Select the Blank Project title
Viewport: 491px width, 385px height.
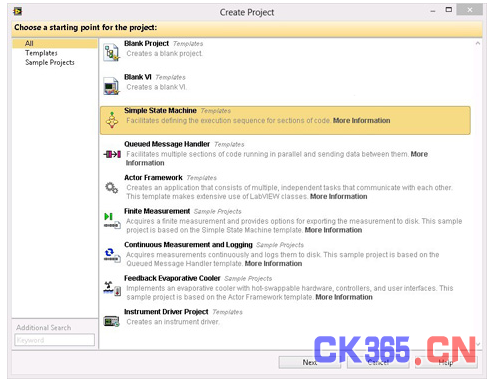(x=146, y=43)
